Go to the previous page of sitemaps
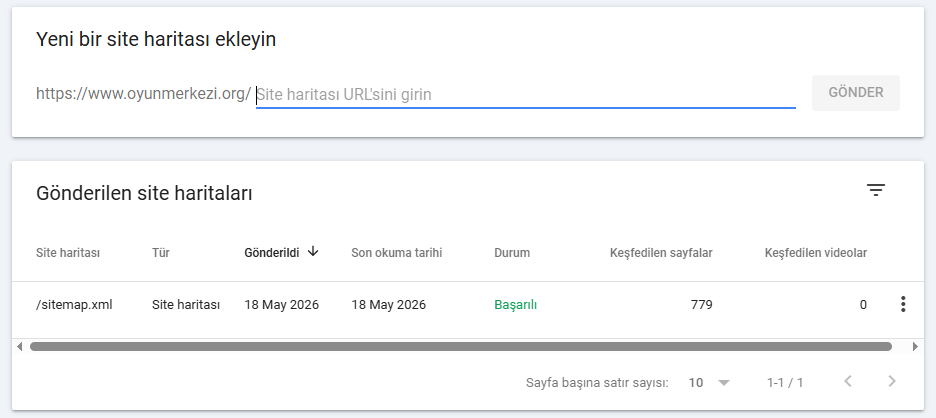Screen dimensions: 936x418 847,382
